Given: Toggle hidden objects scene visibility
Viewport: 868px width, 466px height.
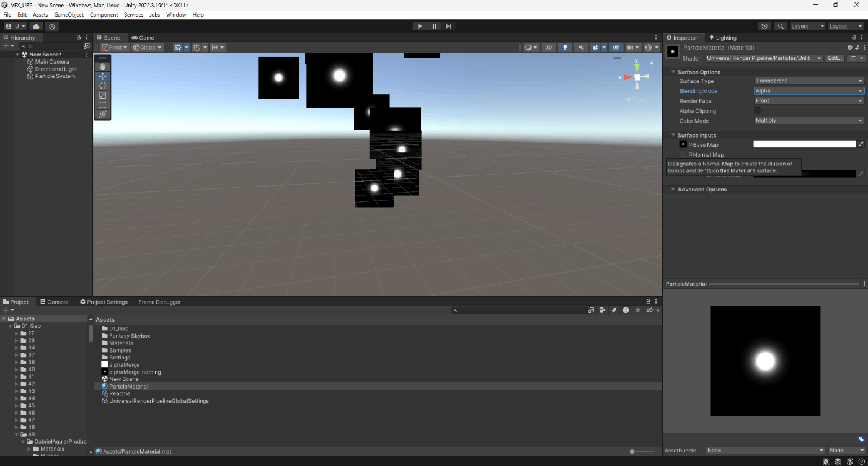Looking at the screenshot, I should click(616, 47).
